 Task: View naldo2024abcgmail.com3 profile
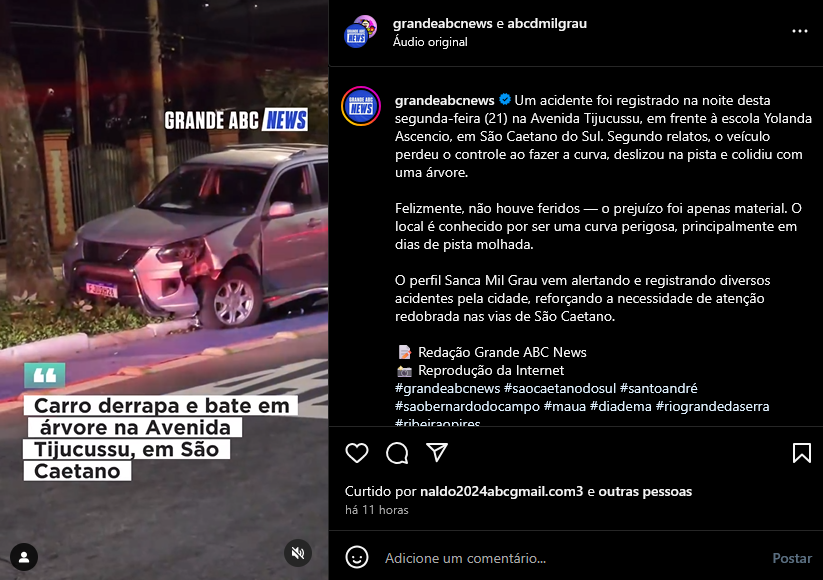pyautogui.click(x=501, y=492)
